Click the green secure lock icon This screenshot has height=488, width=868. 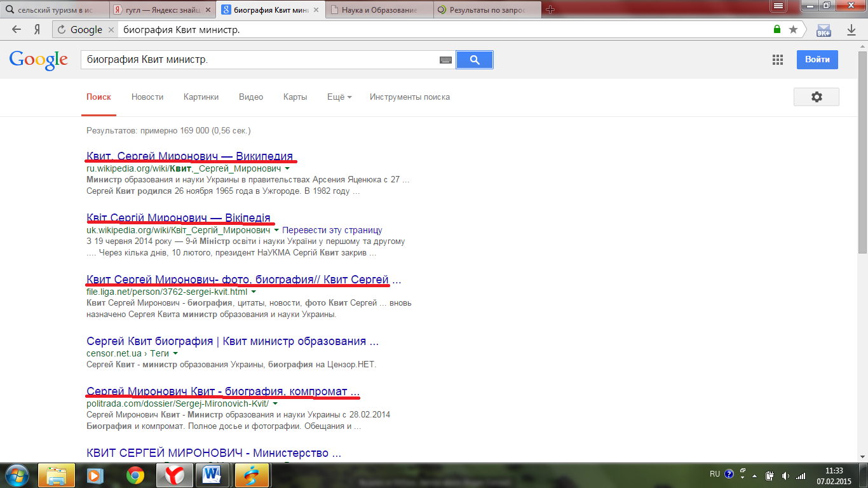(x=777, y=29)
